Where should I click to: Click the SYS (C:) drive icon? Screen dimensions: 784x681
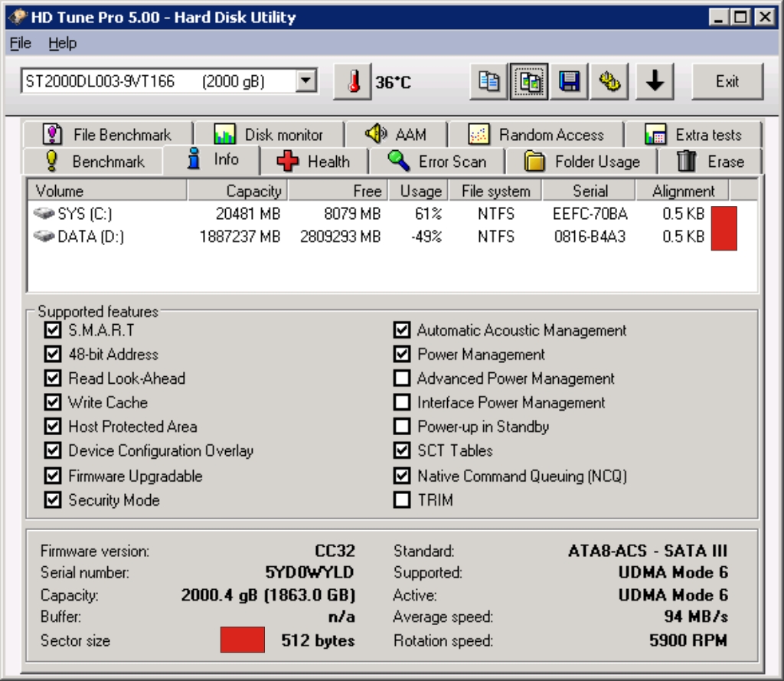tap(44, 214)
